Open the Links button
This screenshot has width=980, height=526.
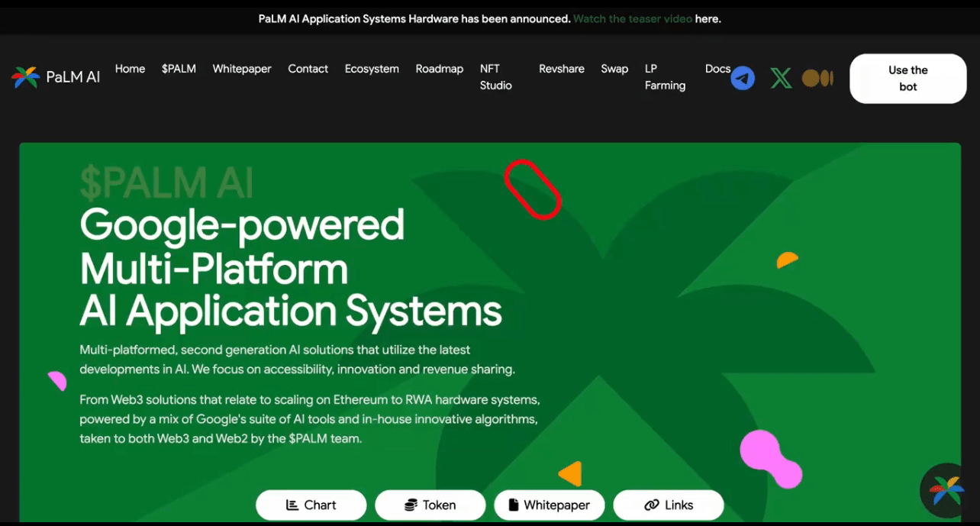click(x=669, y=505)
